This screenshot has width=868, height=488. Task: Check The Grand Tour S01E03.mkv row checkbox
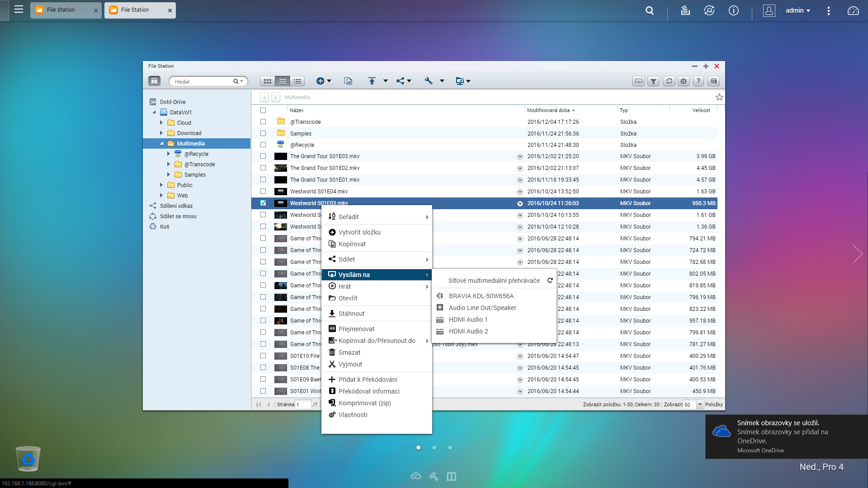(x=263, y=156)
